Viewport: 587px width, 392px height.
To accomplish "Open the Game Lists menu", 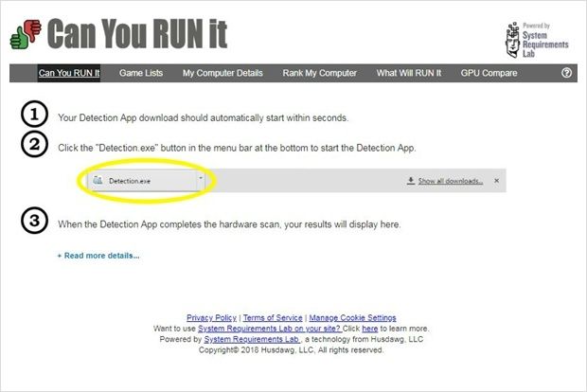I will tap(141, 73).
